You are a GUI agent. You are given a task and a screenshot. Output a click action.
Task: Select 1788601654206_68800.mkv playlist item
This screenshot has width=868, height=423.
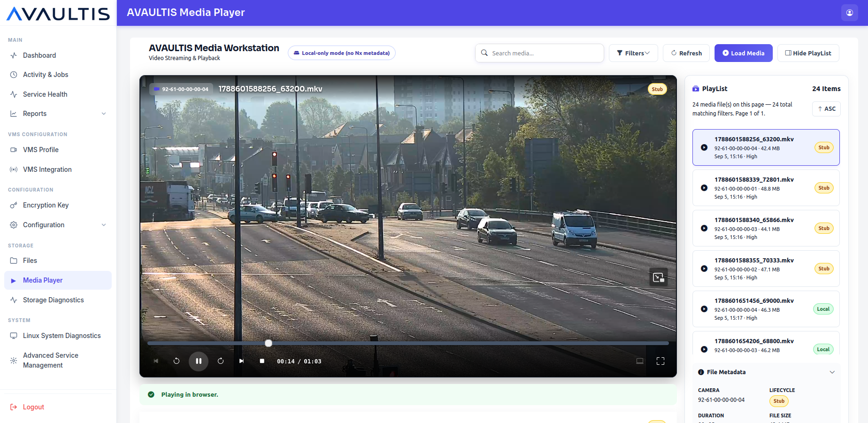click(766, 343)
